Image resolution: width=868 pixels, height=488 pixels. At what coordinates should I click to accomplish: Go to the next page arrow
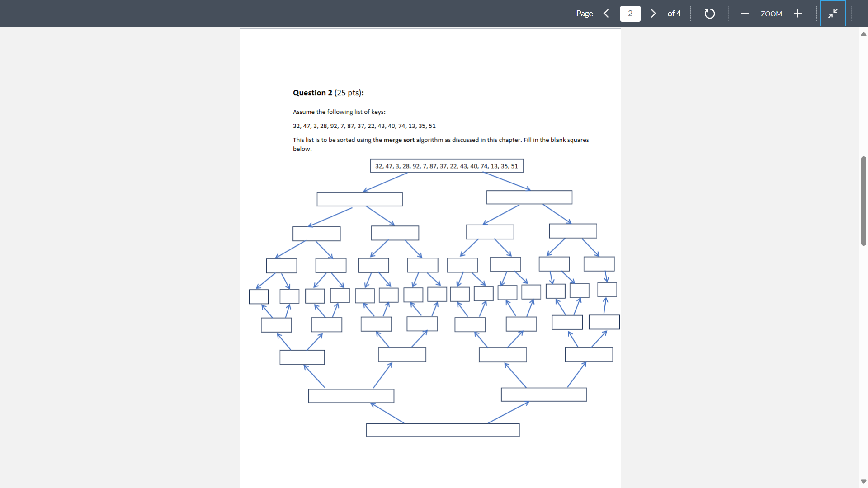(653, 14)
